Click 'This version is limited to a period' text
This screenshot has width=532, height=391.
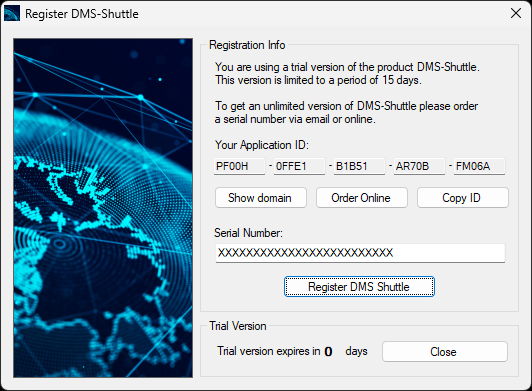tap(318, 80)
